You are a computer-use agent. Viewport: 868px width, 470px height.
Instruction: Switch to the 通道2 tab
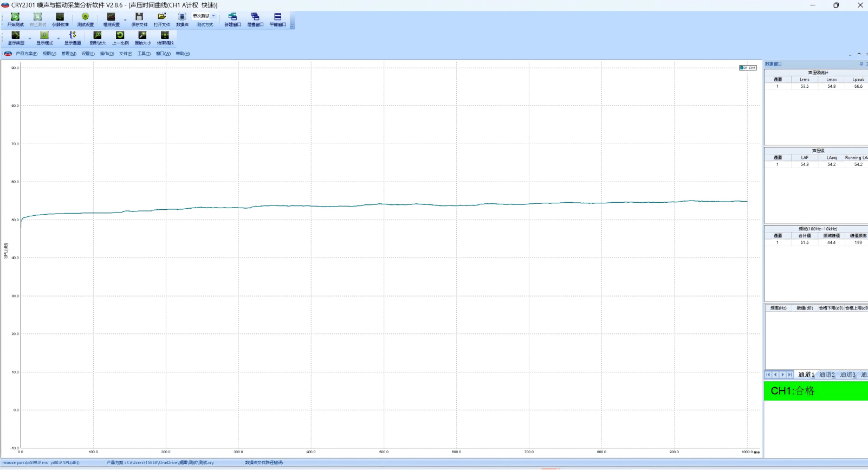[x=826, y=375]
